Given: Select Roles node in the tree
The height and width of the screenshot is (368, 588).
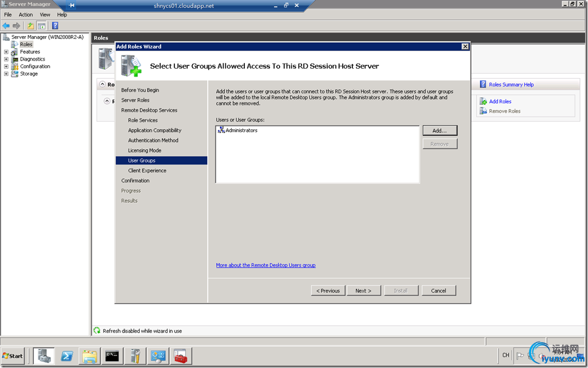Looking at the screenshot, I should coord(26,44).
